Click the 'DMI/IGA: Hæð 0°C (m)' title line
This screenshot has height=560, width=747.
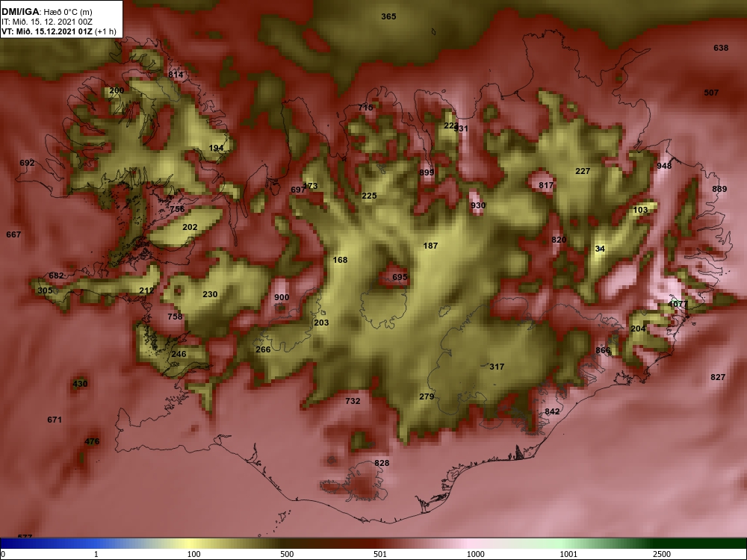[x=46, y=12]
